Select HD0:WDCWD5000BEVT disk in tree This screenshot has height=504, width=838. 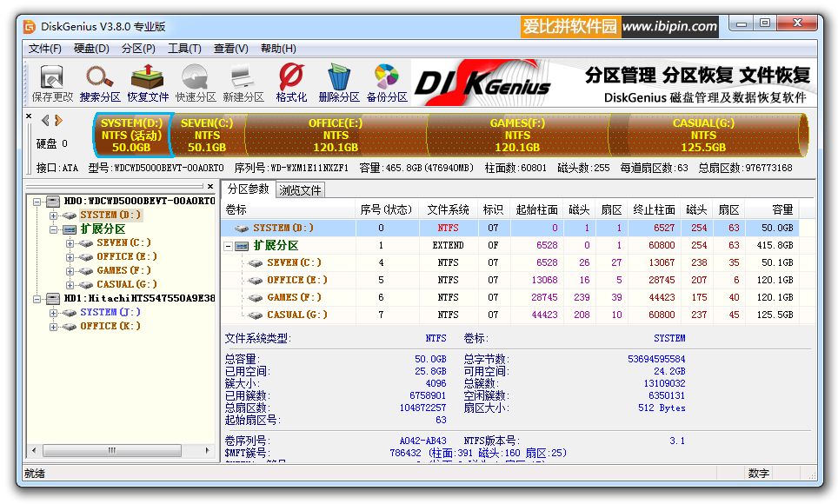pos(139,201)
